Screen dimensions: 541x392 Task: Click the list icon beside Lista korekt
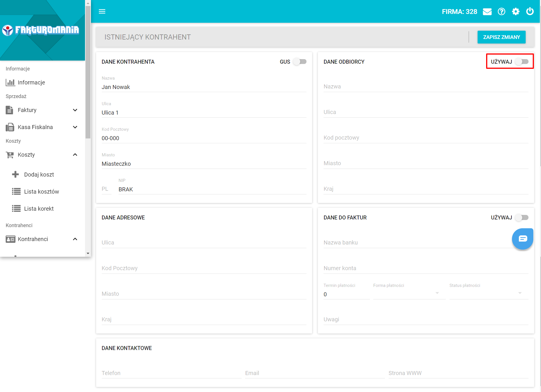click(16, 208)
